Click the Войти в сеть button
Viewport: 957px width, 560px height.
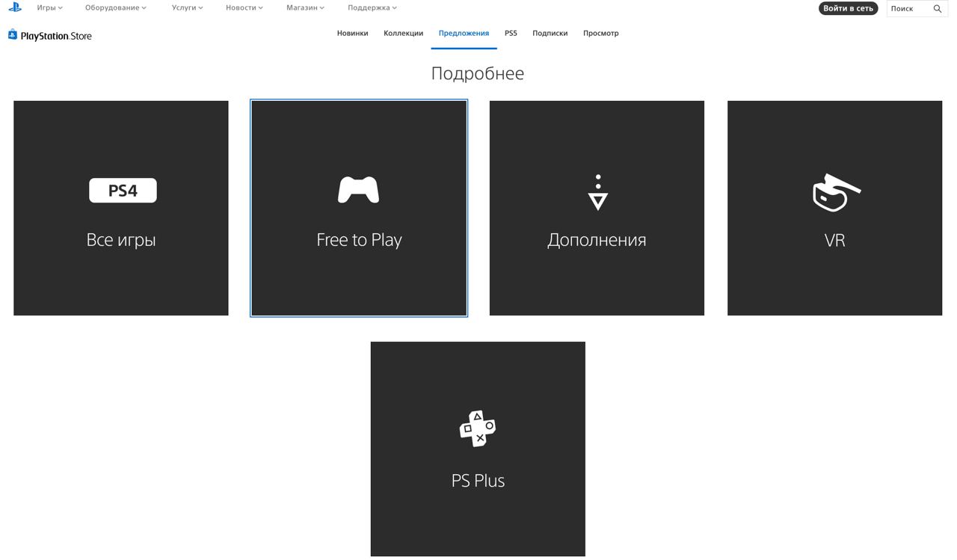tap(848, 8)
